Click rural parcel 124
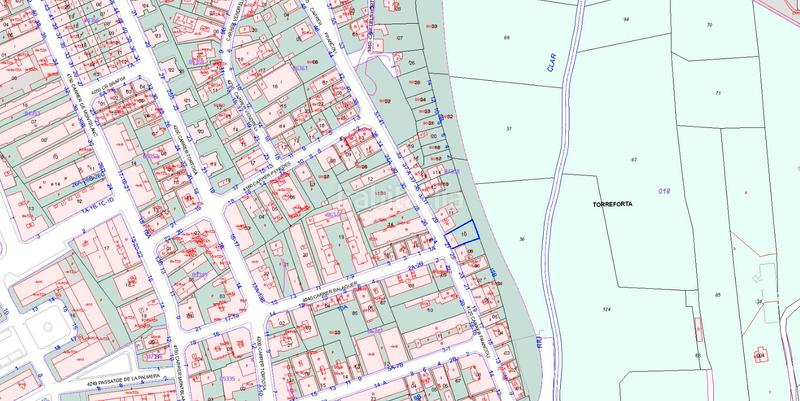Image resolution: width=800 pixels, height=401 pixels. (606, 310)
